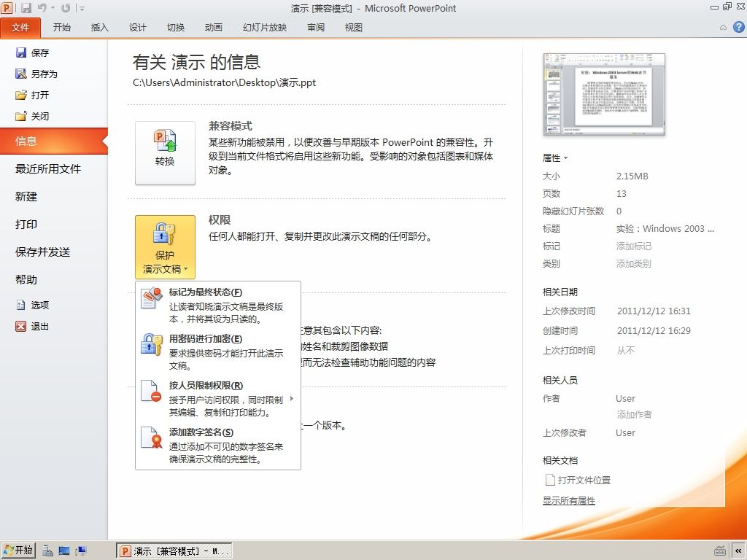The height and width of the screenshot is (560, 747).
Task: Expand hidden tray icons with chevron
Action: tap(738, 551)
